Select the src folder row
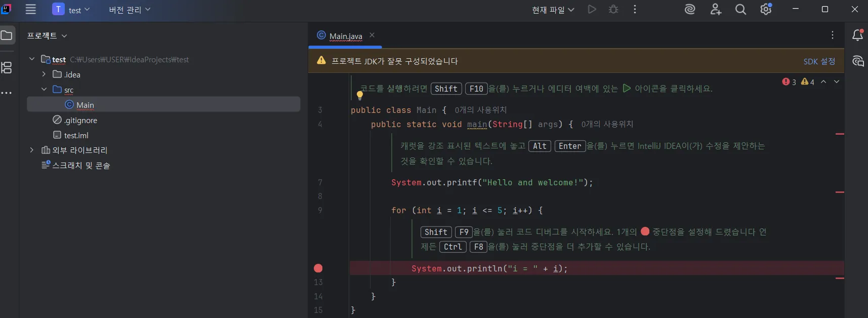 click(163, 90)
